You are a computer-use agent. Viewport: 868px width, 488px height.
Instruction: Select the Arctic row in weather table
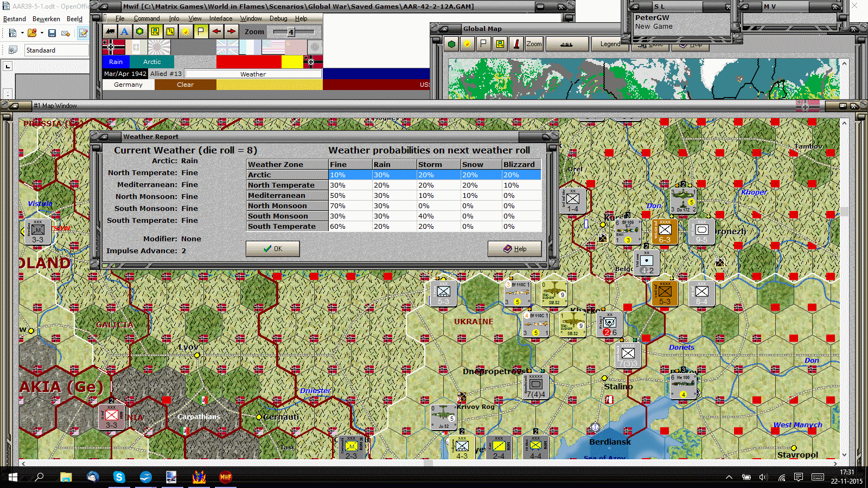pos(394,175)
